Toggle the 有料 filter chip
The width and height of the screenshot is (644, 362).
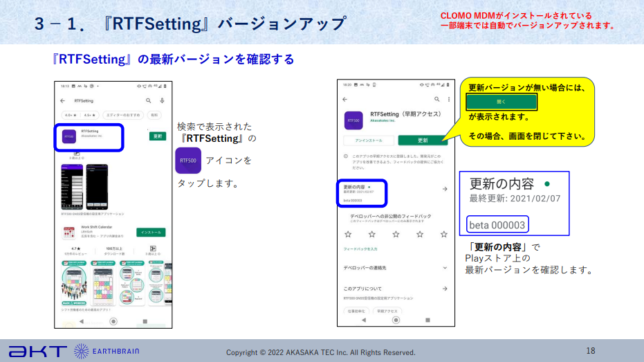pyautogui.click(x=154, y=116)
